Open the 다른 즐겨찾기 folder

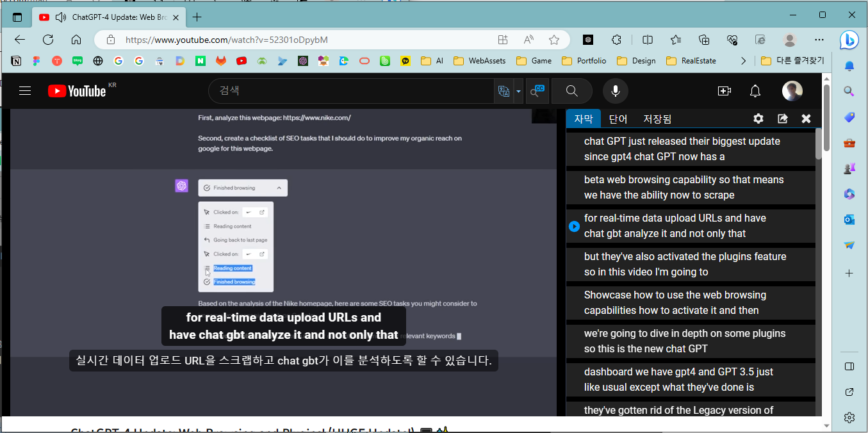[x=792, y=61]
